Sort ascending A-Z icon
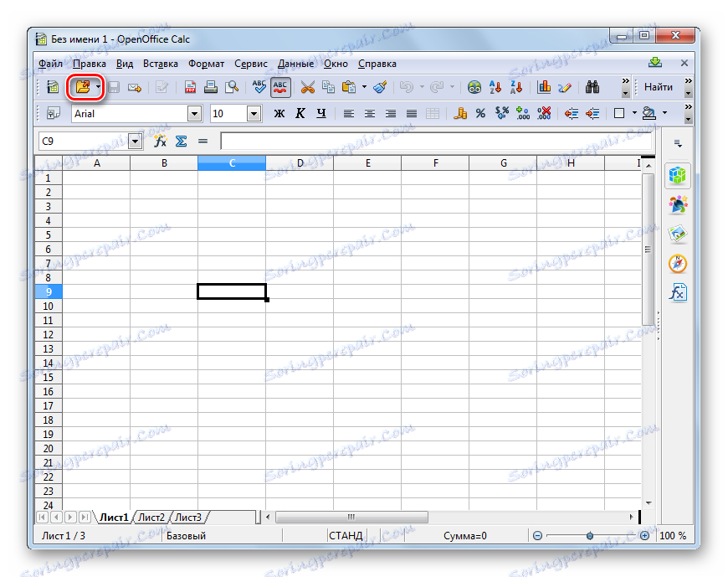This screenshot has width=728, height=577. point(495,87)
